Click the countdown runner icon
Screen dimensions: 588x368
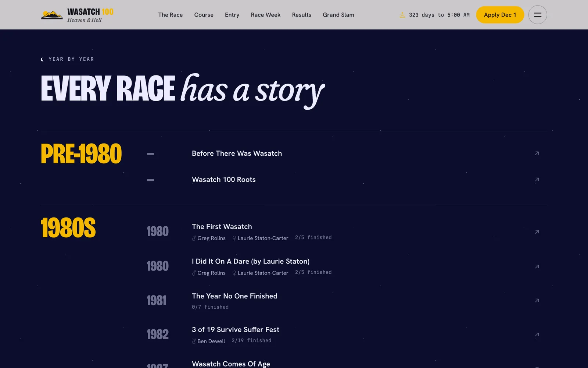tap(402, 15)
